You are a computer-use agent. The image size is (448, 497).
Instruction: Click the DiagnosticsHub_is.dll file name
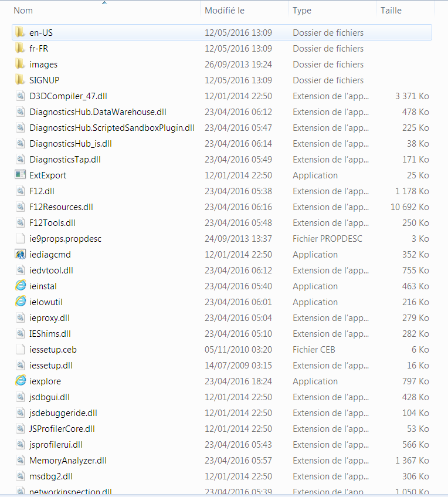70,144
